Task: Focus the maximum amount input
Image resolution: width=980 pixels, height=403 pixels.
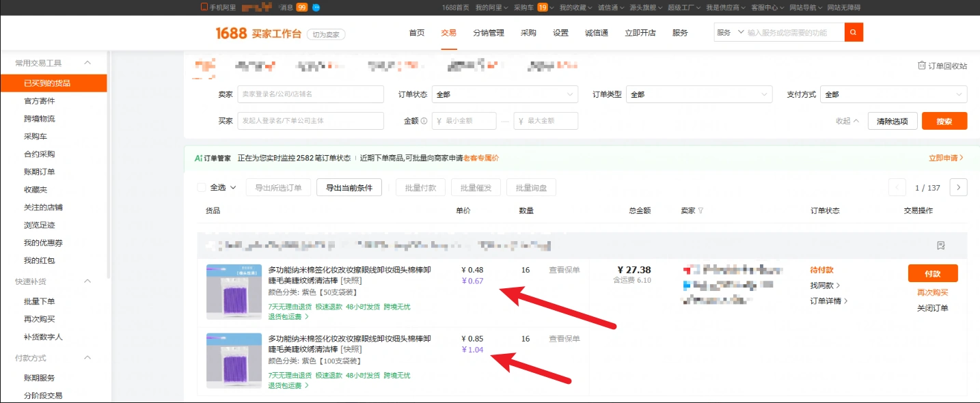Action: pos(546,121)
